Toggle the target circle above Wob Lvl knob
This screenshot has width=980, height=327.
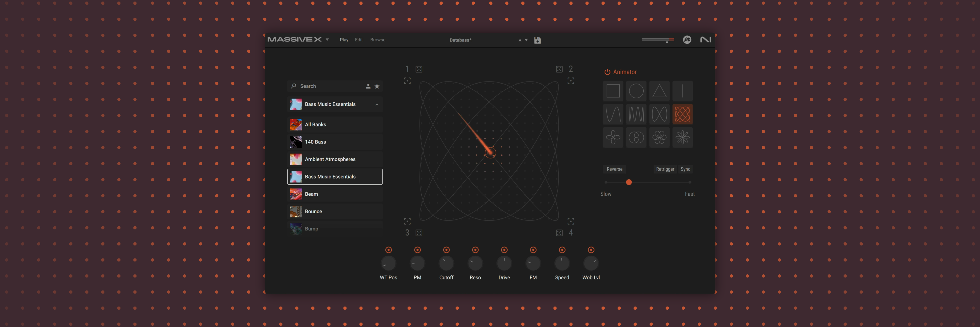point(591,250)
